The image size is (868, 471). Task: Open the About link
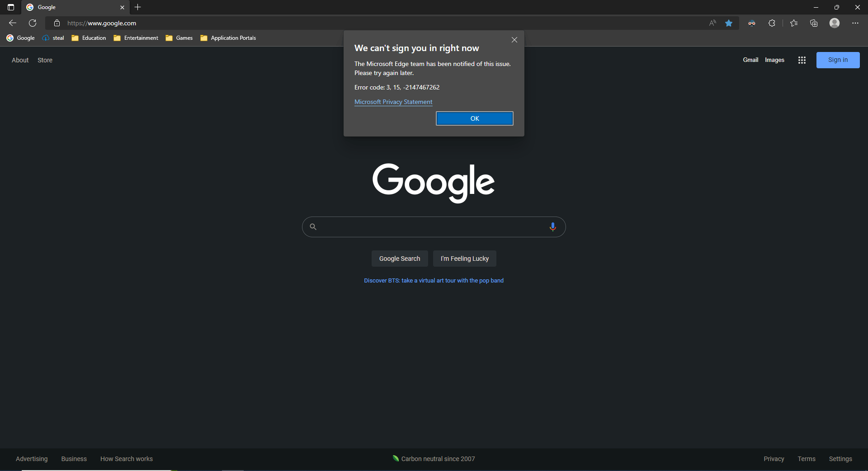pyautogui.click(x=20, y=60)
